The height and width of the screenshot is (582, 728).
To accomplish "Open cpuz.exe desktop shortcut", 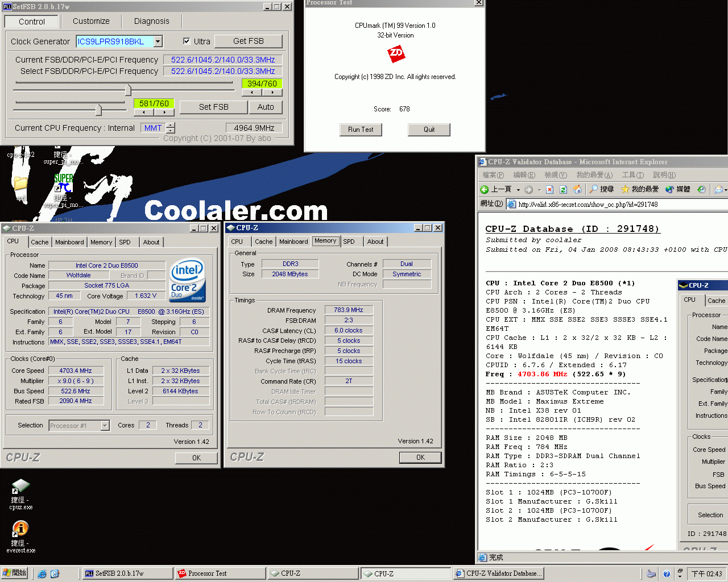I will tap(20, 494).
